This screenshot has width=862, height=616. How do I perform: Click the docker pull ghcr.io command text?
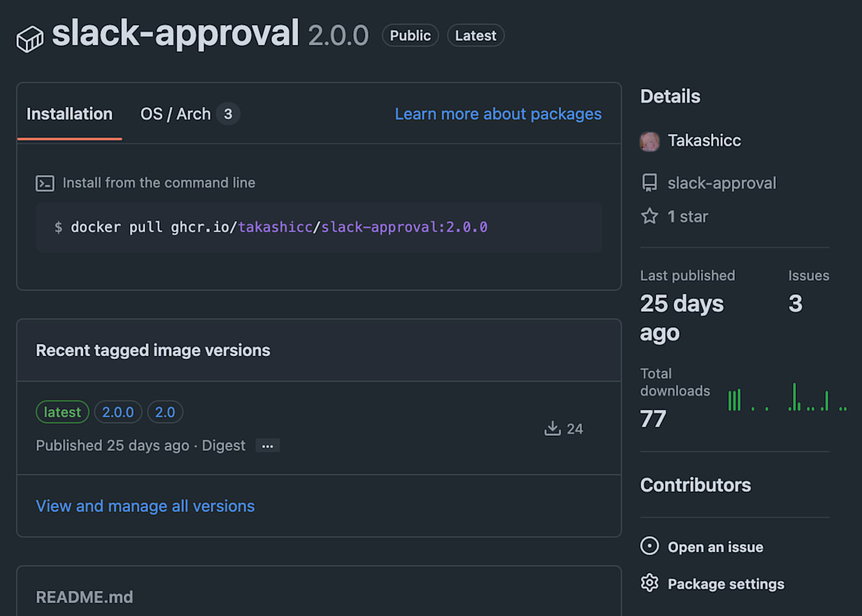(154, 227)
